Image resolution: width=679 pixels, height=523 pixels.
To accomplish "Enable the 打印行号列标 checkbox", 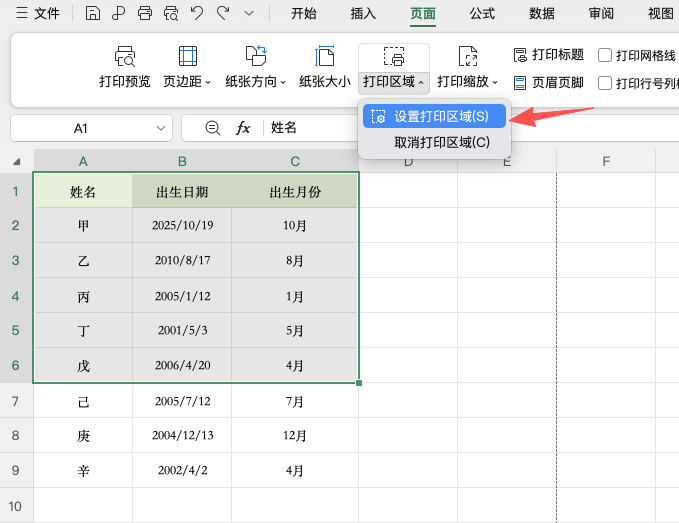I will coord(605,83).
